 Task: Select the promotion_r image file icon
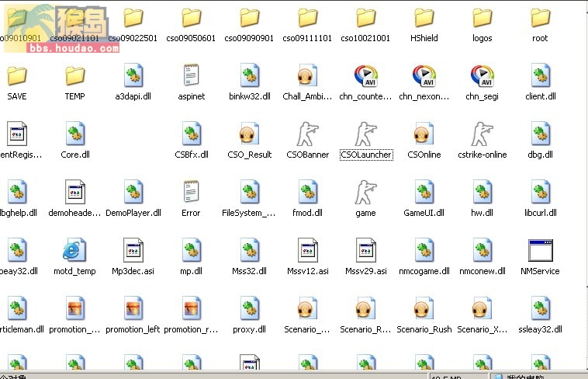coord(192,309)
